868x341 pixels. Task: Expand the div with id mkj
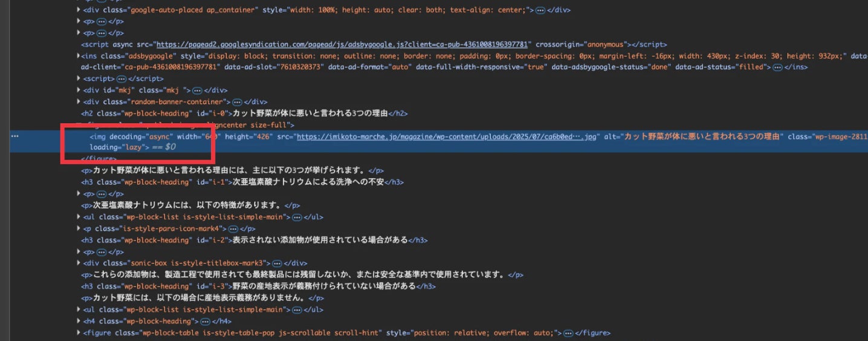pyautogui.click(x=79, y=90)
